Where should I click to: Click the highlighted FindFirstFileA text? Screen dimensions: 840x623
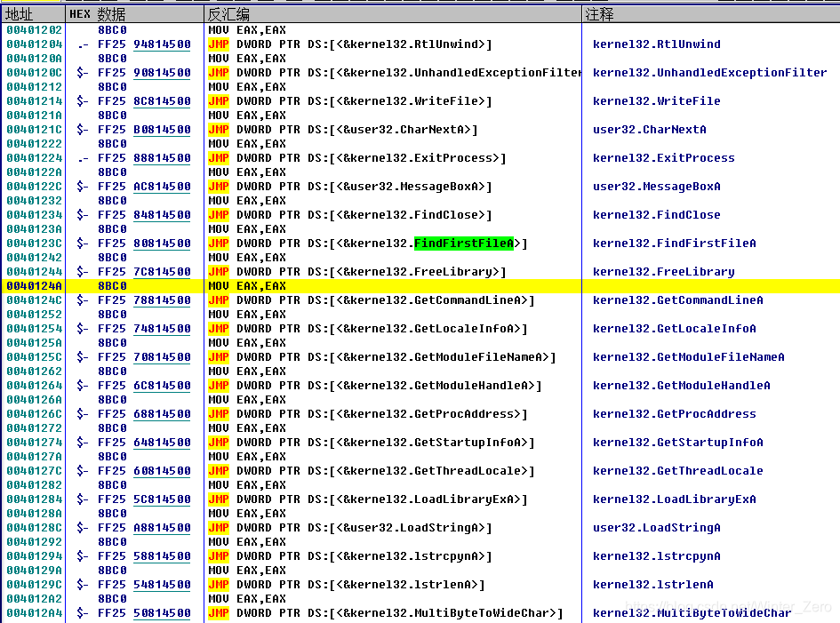[x=463, y=244]
